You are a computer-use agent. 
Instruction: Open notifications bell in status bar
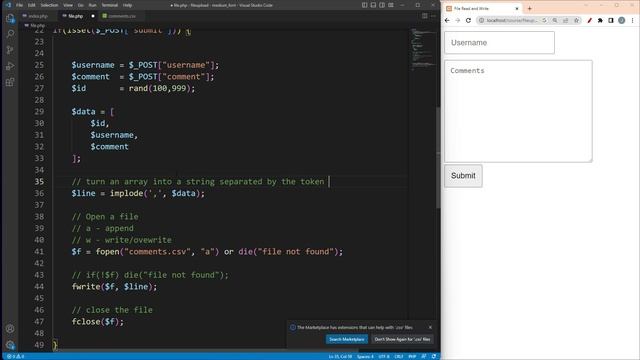[x=433, y=356]
